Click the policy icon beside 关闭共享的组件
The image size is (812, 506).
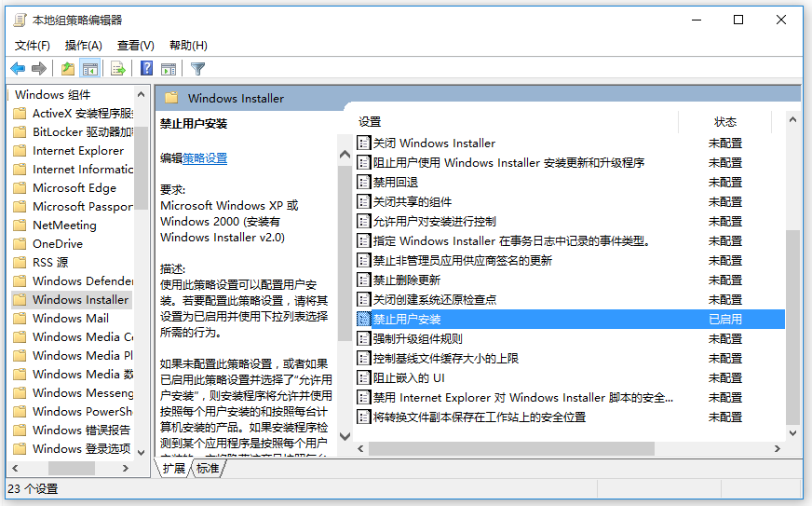point(364,201)
